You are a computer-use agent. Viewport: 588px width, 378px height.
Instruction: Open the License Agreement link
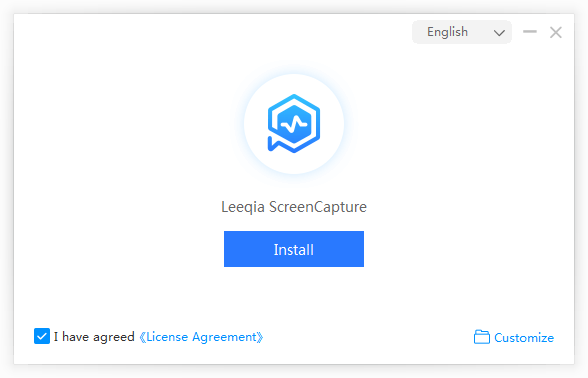(201, 337)
